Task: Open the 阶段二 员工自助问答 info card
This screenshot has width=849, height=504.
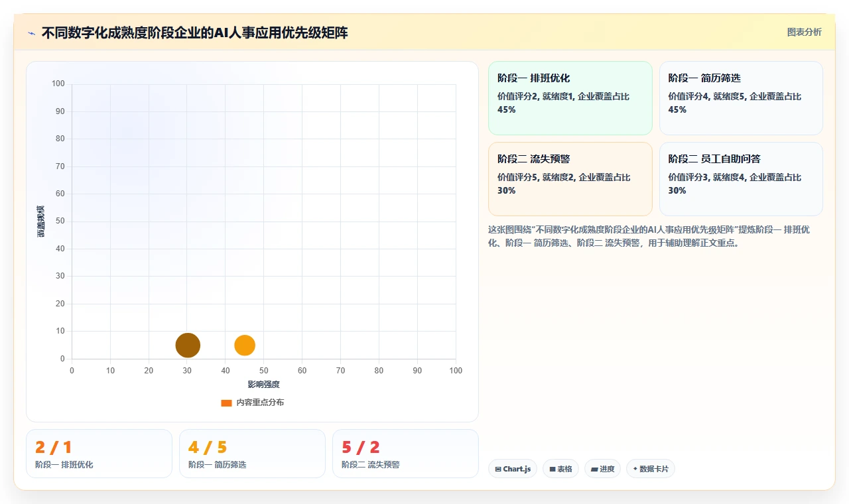Action: (x=741, y=179)
